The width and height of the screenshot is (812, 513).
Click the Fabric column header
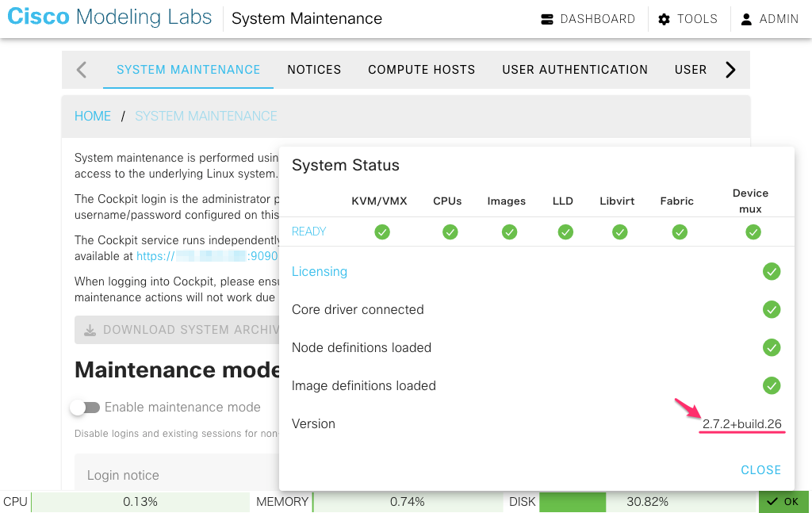coord(677,201)
